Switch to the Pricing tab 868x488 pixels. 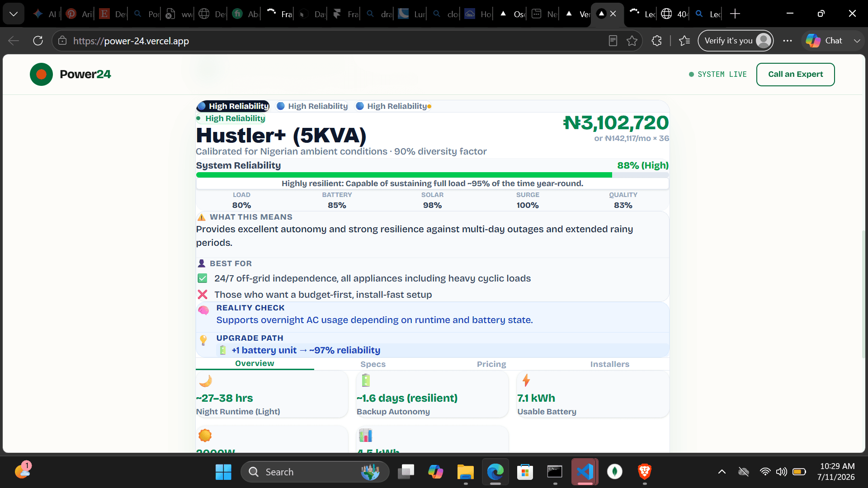coord(491,364)
